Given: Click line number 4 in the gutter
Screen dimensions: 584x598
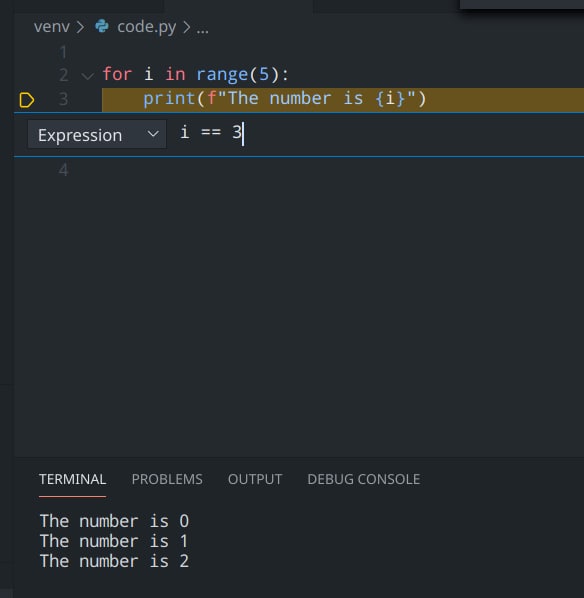Looking at the screenshot, I should pos(63,169).
